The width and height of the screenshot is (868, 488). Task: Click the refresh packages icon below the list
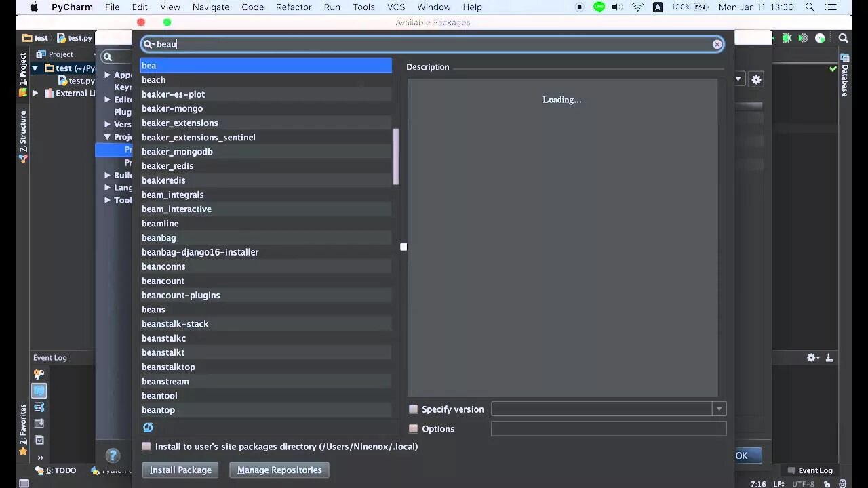tap(148, 427)
